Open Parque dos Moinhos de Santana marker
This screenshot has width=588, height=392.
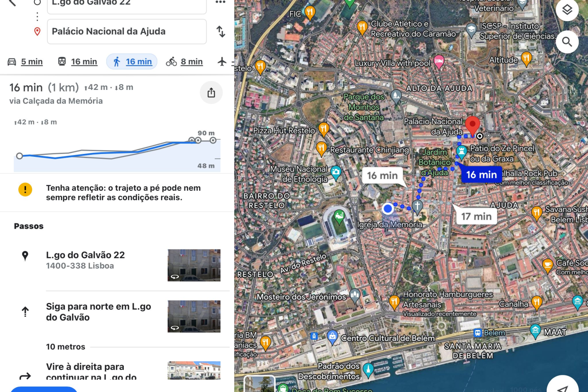[x=396, y=97]
